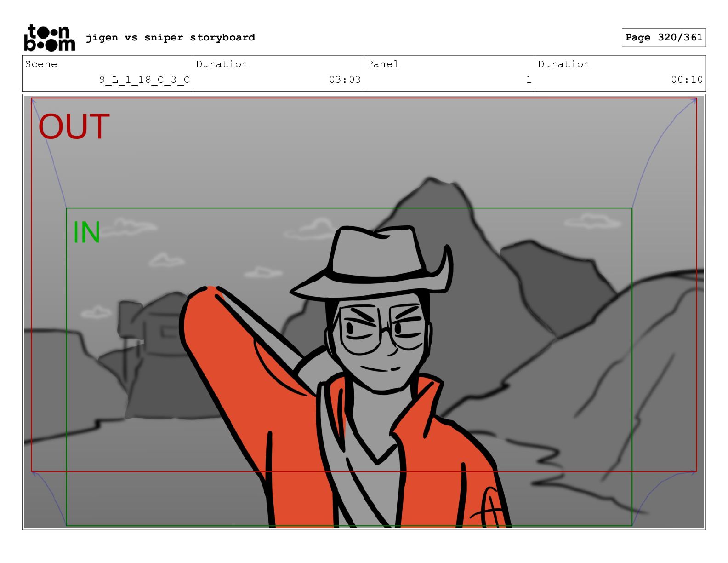
Task: Select the "Scene" header label
Action: (x=41, y=64)
